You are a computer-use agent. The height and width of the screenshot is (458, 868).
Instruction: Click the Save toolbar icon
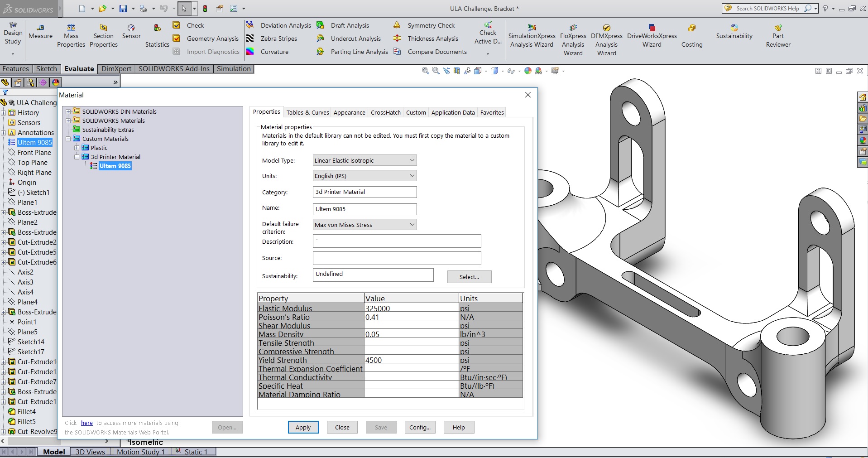(123, 8)
